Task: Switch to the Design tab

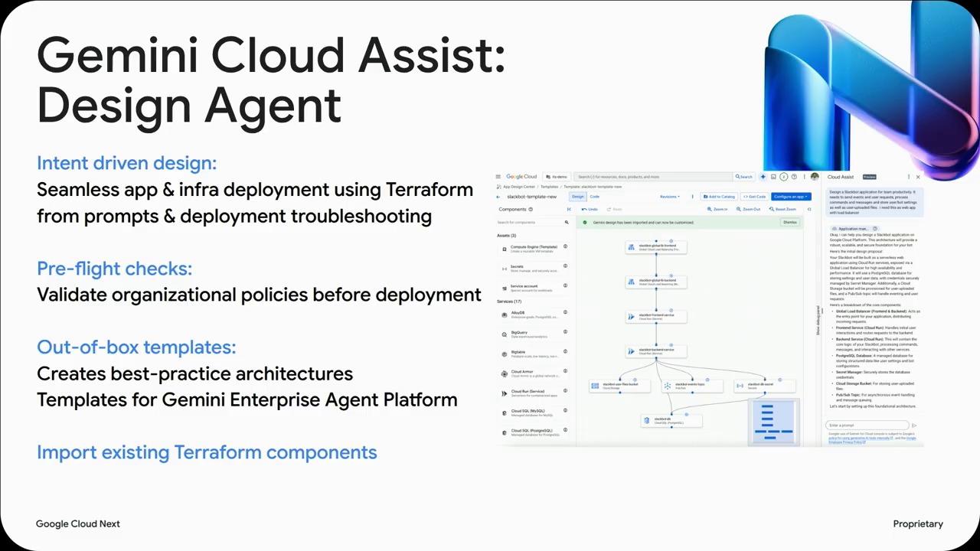Action: tap(577, 197)
